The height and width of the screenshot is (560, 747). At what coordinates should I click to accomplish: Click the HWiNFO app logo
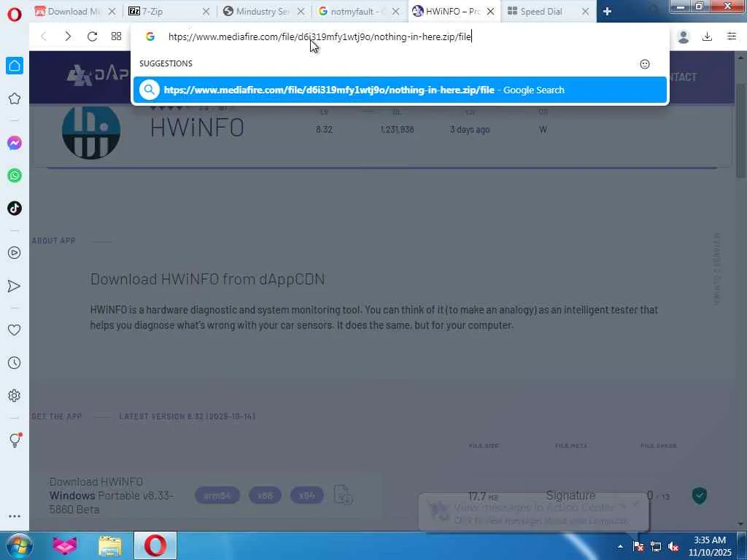[91, 131]
